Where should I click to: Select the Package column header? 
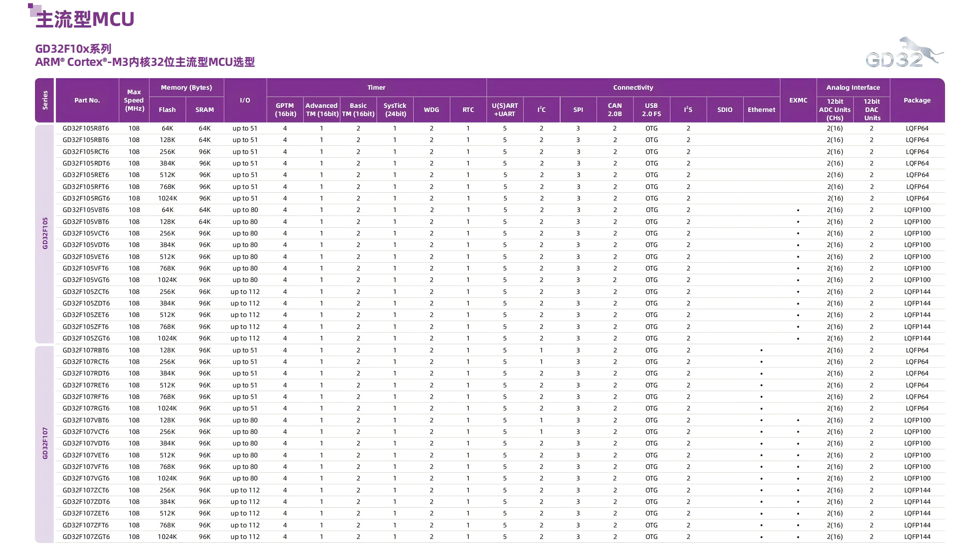point(917,100)
